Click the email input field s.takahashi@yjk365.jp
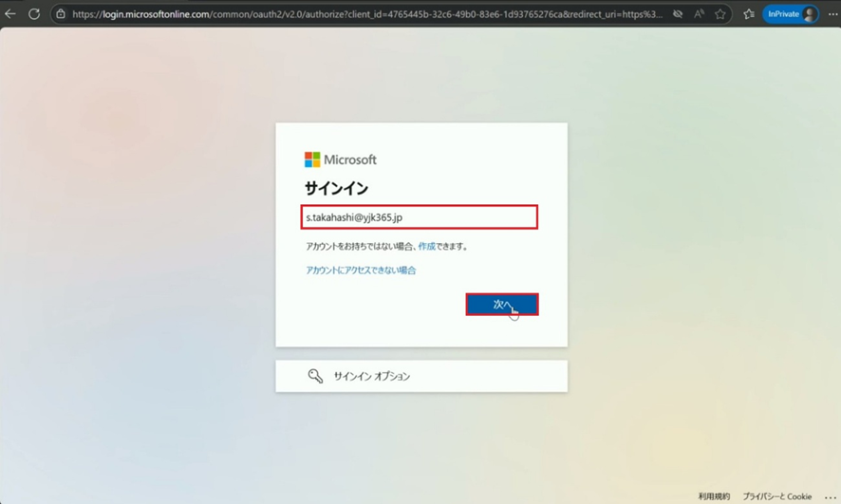This screenshot has height=504, width=841. click(419, 217)
